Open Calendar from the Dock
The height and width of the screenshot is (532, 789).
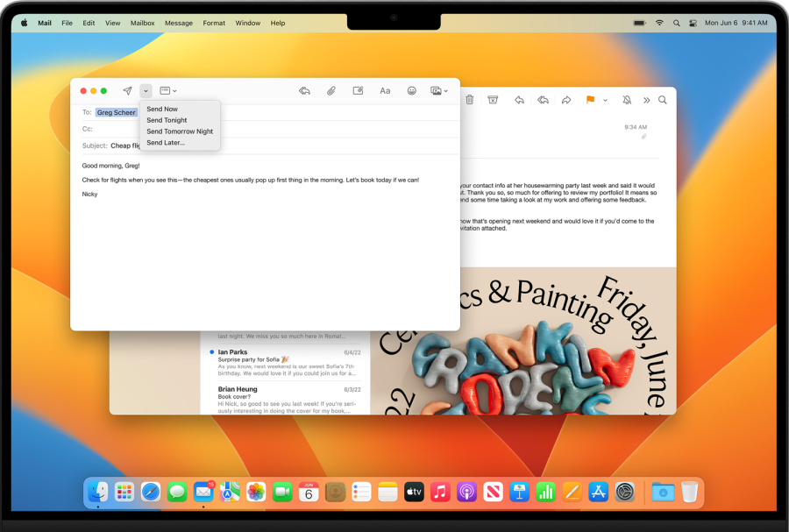[x=309, y=492]
